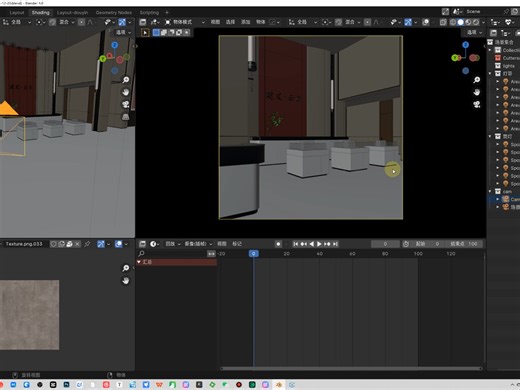Open the Shading workspace tab
The height and width of the screenshot is (390, 520).
[40, 12]
